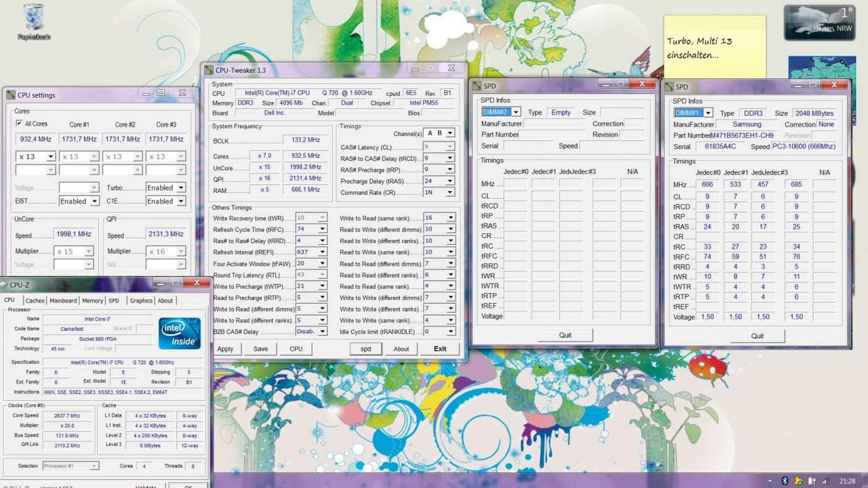
Task: Click the CPU settings window title icon
Action: 11,95
